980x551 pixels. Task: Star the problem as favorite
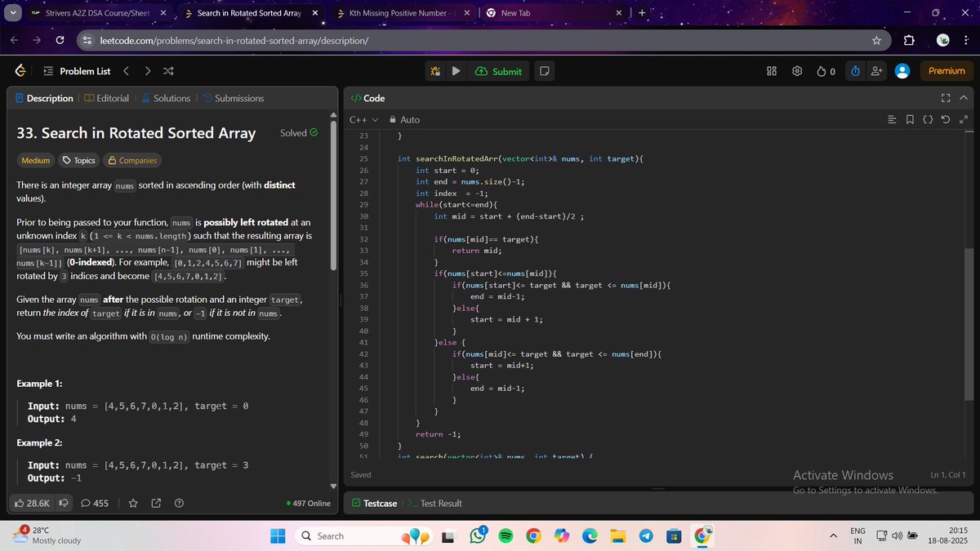point(133,503)
